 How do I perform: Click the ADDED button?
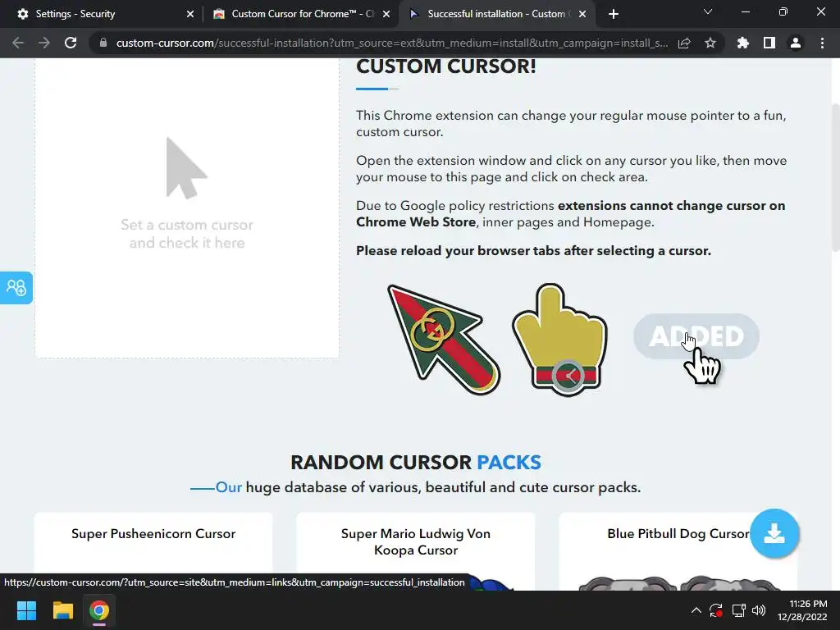[696, 336]
